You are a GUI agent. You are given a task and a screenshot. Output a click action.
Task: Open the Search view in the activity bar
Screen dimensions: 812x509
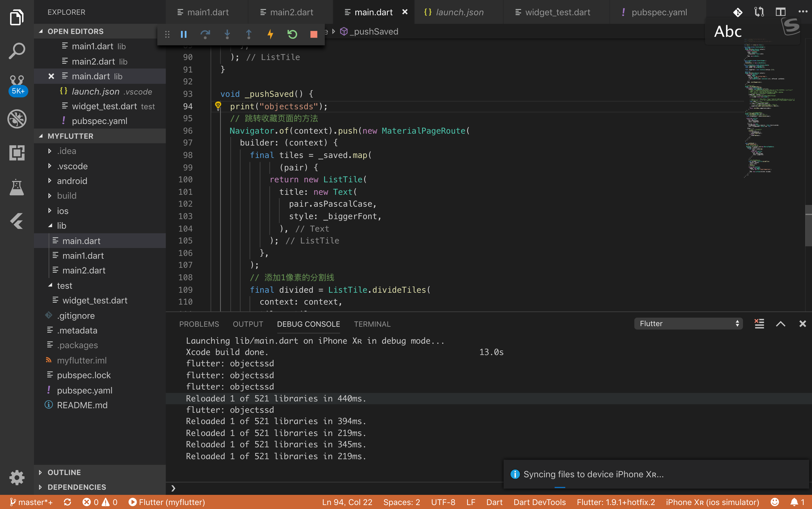(17, 51)
